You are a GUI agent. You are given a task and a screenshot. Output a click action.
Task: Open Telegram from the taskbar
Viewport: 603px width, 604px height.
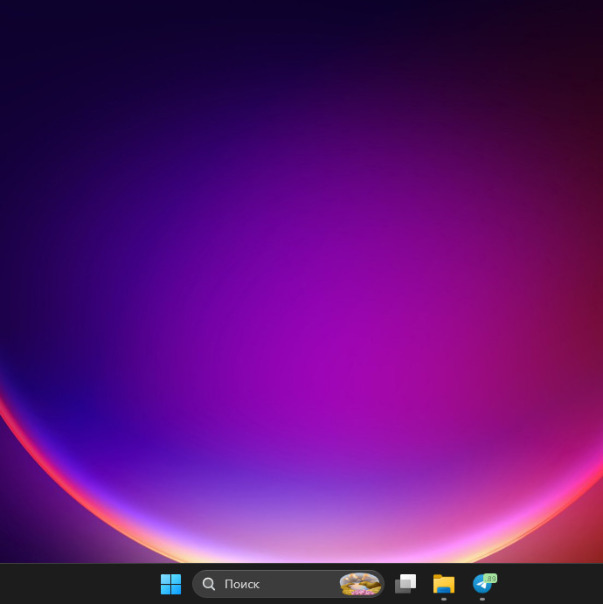click(482, 585)
